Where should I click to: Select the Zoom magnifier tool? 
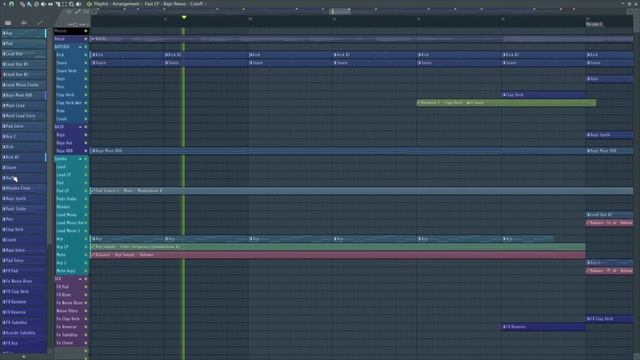click(71, 4)
